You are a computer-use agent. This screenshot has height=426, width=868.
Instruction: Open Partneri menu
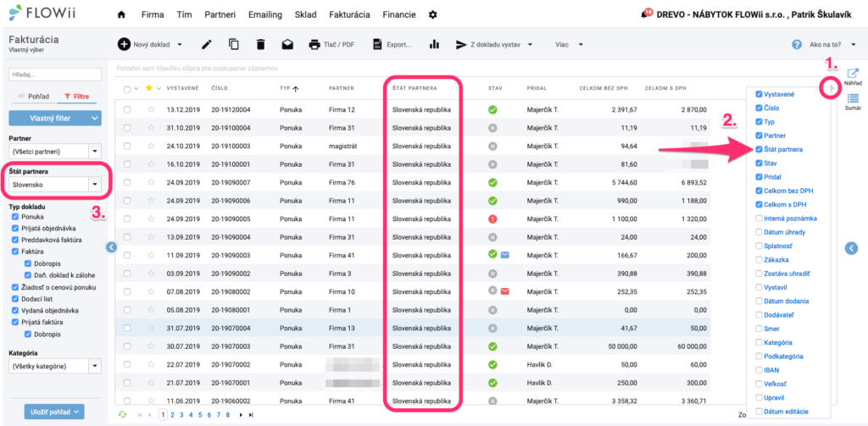220,15
